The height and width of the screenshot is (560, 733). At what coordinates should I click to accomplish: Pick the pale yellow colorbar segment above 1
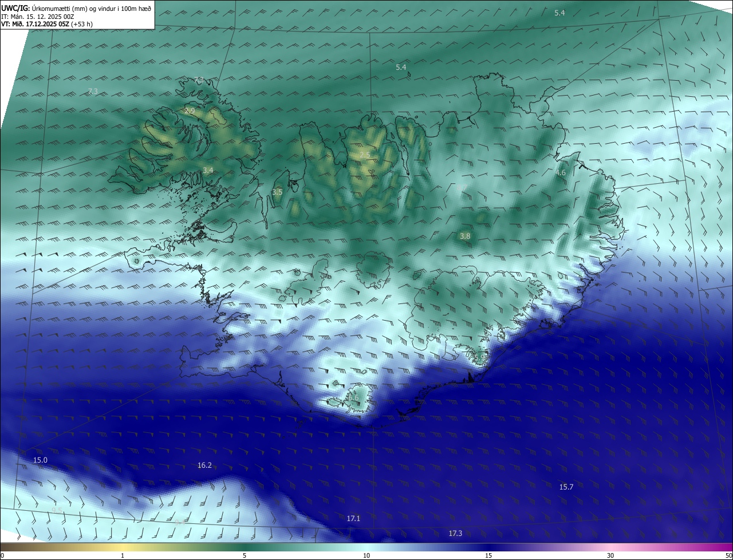pos(123,547)
